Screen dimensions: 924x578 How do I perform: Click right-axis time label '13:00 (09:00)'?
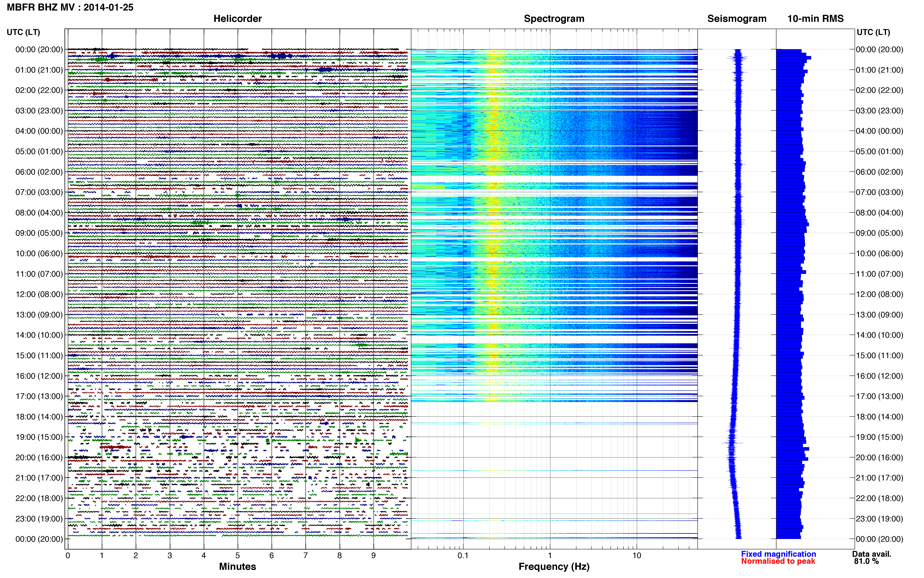point(879,315)
